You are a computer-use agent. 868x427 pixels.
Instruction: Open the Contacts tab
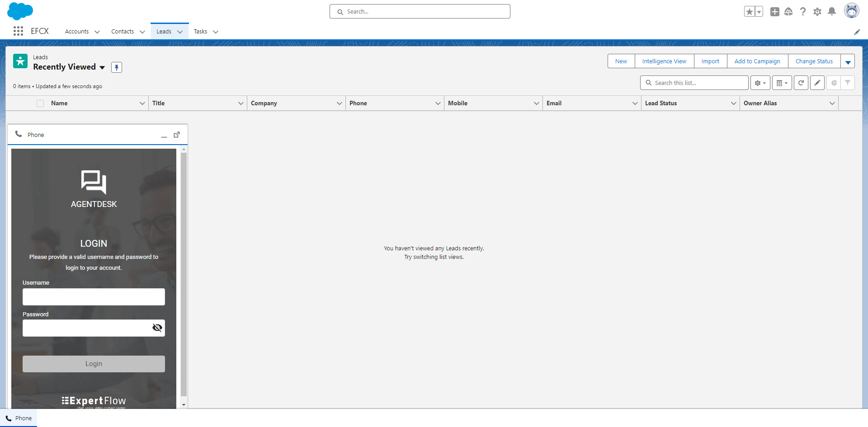123,32
